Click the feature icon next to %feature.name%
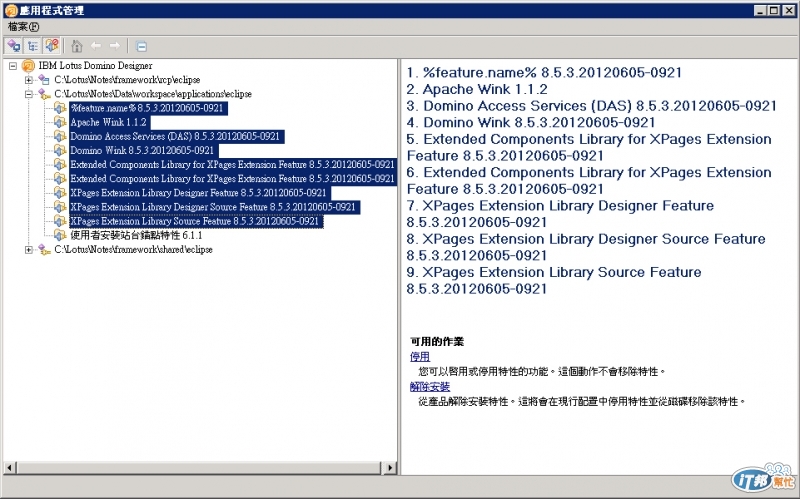The image size is (800, 499). pyautogui.click(x=60, y=108)
